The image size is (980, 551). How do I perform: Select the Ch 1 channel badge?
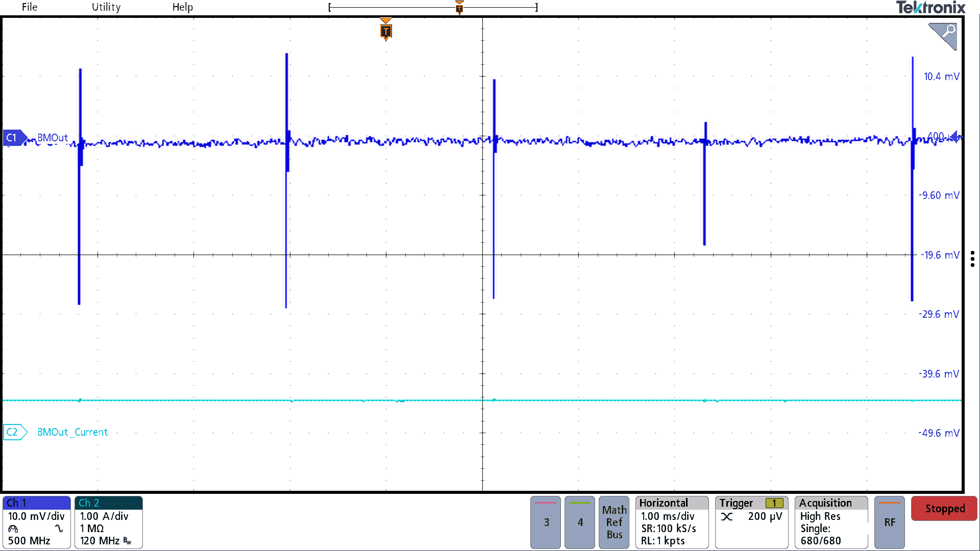click(36, 522)
